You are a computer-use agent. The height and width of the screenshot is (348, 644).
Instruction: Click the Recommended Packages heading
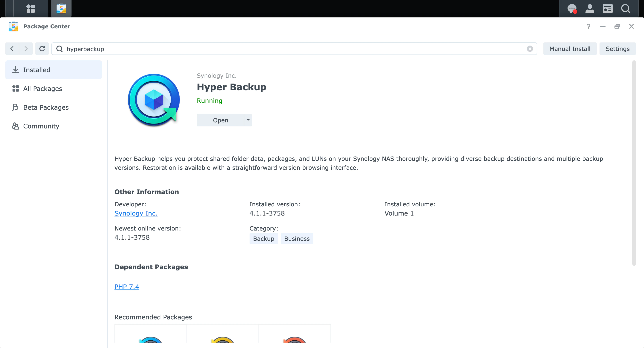(153, 317)
